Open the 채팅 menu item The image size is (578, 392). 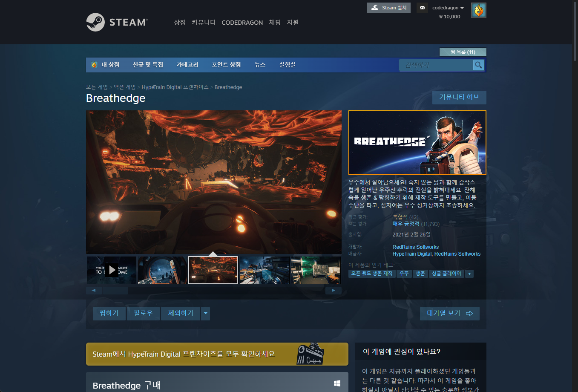275,22
